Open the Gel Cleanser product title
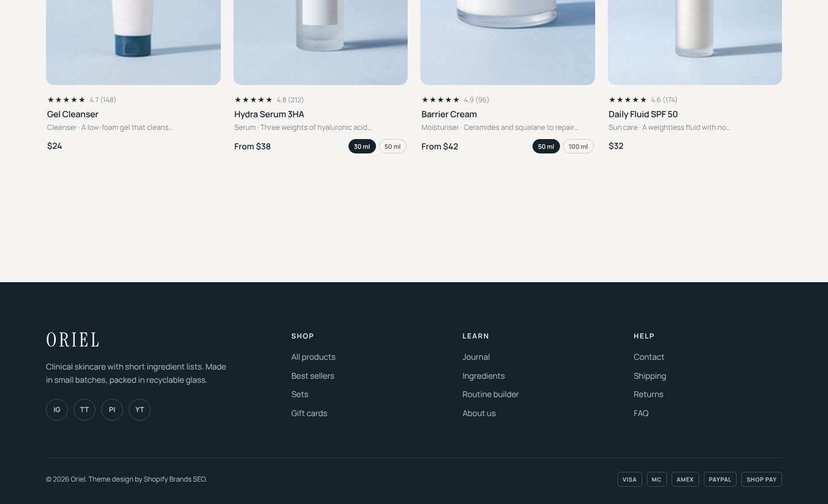 (x=72, y=114)
